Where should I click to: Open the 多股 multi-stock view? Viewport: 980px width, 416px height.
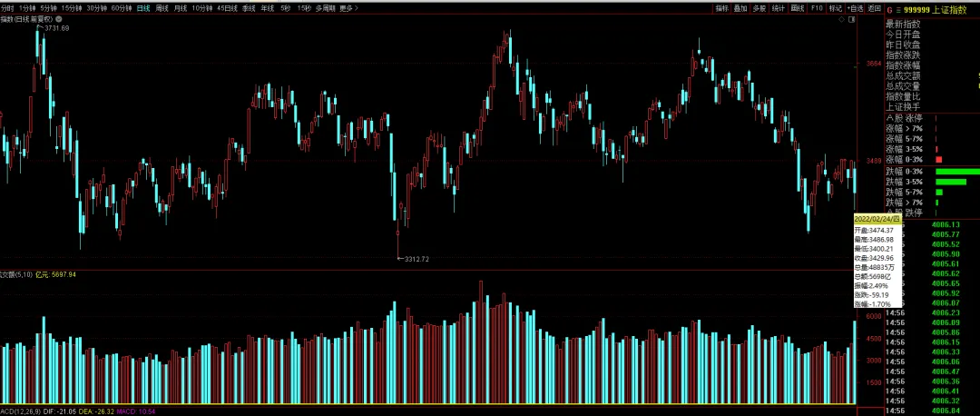click(x=759, y=8)
